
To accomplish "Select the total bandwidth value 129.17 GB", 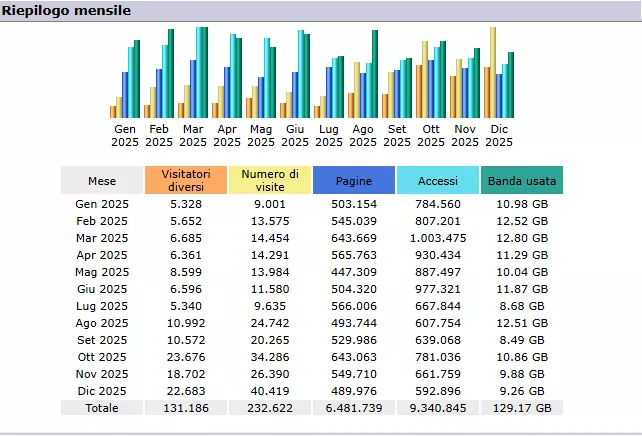I will coord(522,408).
